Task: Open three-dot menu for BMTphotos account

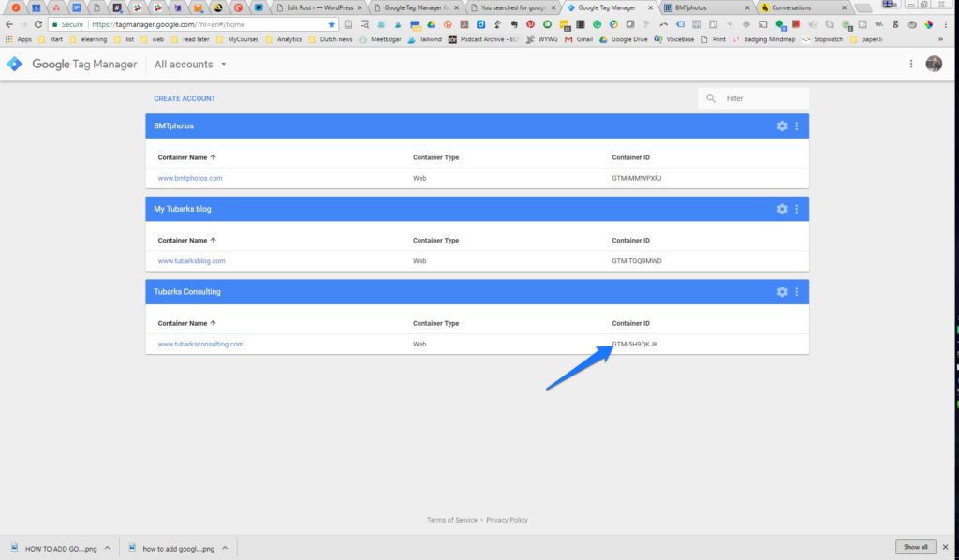Action: (797, 126)
